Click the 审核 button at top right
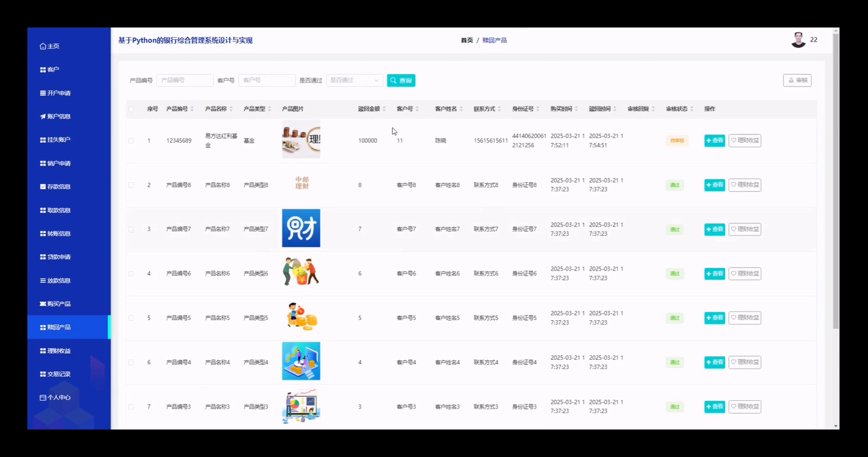This screenshot has height=457, width=868. click(797, 80)
